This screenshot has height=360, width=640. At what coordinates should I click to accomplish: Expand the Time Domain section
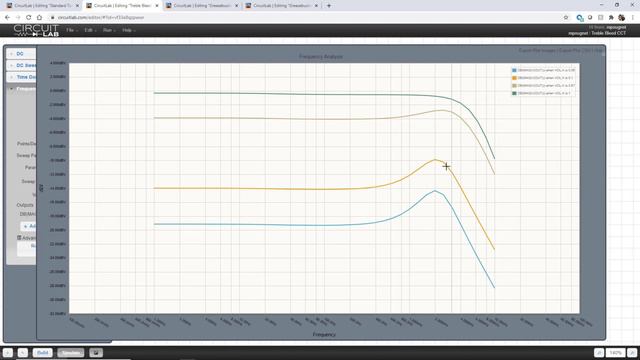point(21,77)
